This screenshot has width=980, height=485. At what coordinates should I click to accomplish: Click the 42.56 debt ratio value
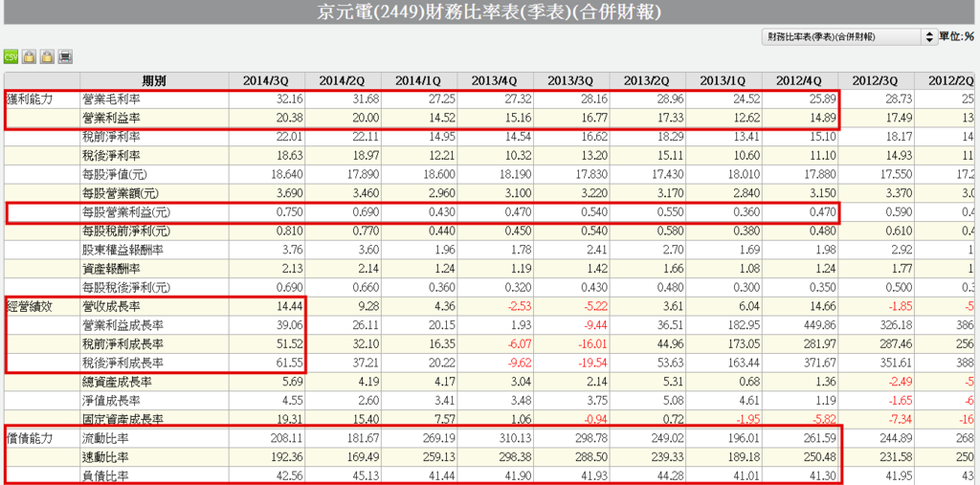[291, 476]
